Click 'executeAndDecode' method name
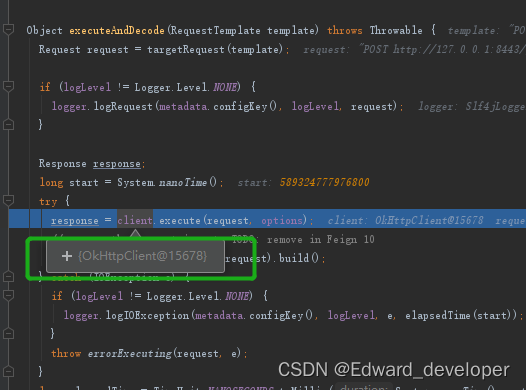The width and height of the screenshot is (526, 390). [117, 31]
